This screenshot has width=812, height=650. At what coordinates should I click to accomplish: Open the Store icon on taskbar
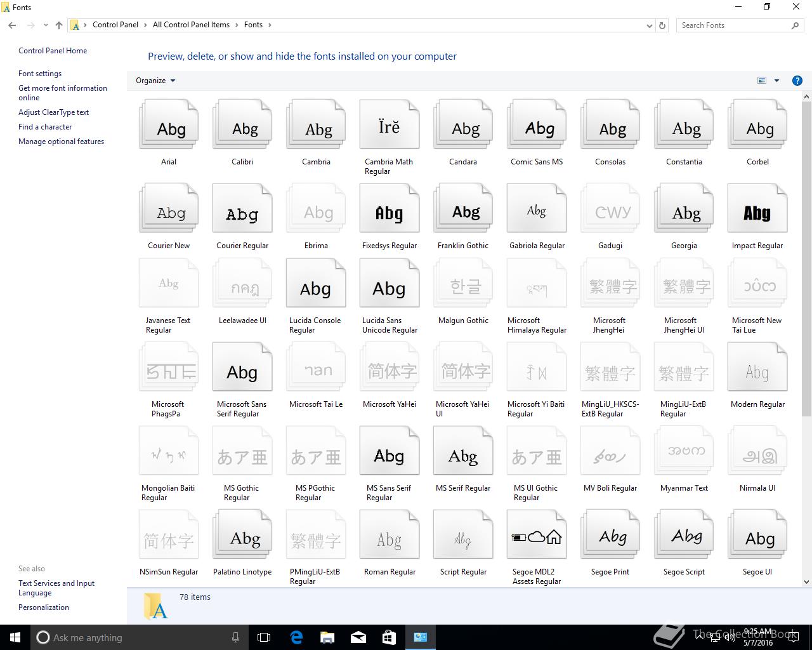point(389,637)
